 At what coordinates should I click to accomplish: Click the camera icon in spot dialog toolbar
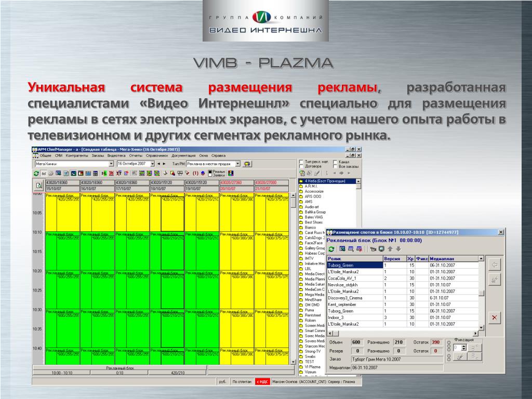[374, 249]
